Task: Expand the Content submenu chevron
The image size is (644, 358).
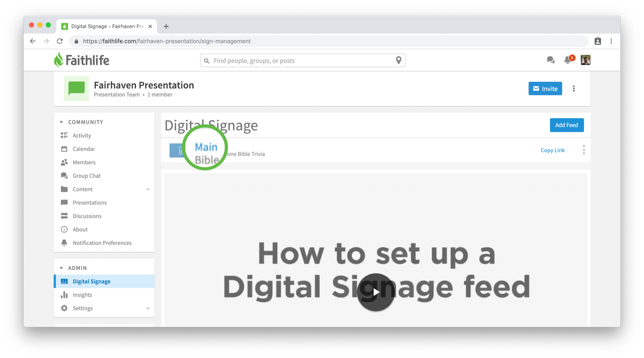Action: pos(148,189)
